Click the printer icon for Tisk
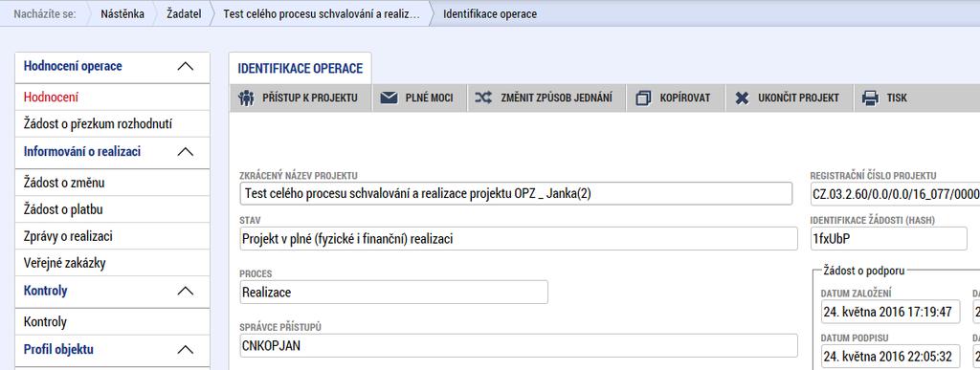This screenshot has height=370, width=980. 870,98
